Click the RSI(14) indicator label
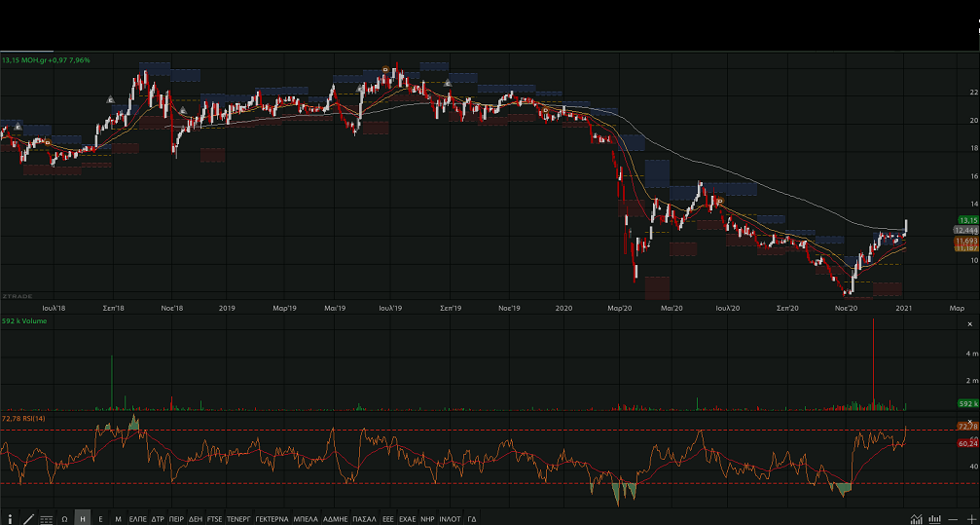 click(x=24, y=418)
